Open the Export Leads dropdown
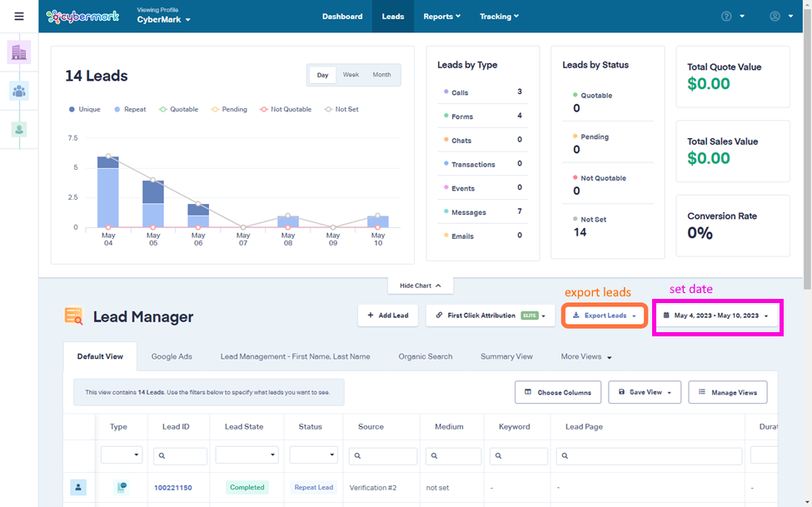This screenshot has width=812, height=507. (x=605, y=316)
